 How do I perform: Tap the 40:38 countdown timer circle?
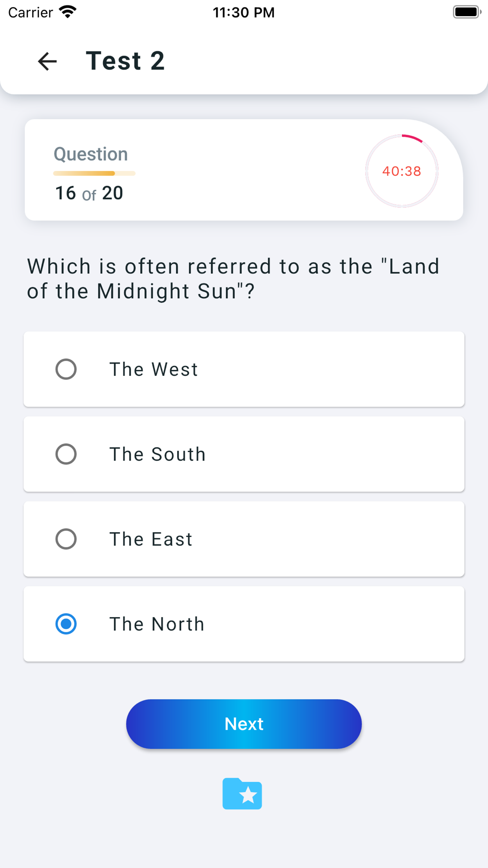(402, 171)
